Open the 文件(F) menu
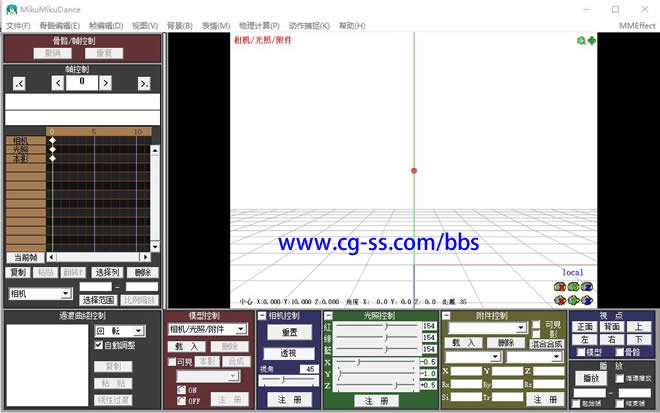660x413 pixels. click(18, 25)
